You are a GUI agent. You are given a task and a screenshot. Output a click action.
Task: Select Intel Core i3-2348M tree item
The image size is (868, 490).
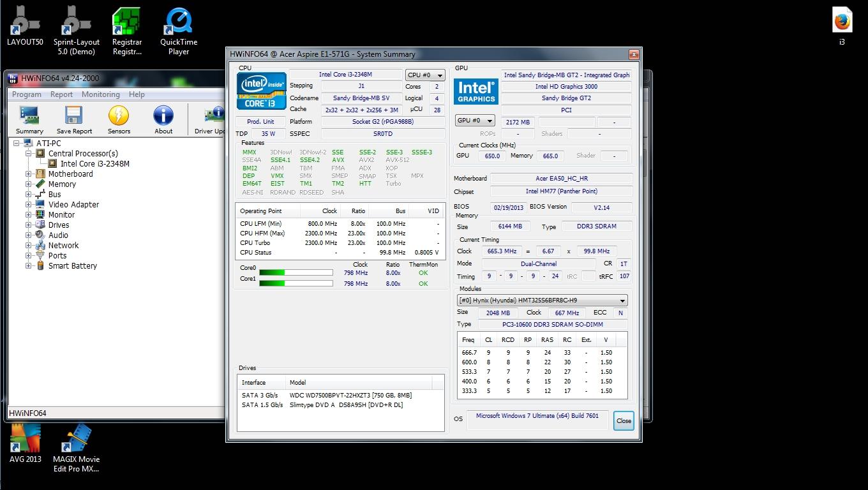94,163
